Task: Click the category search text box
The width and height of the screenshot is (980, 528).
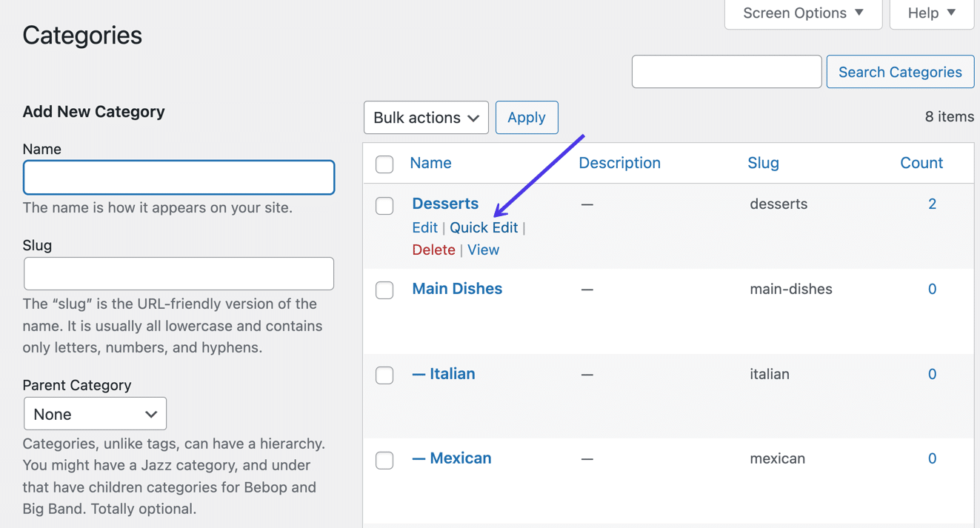Action: [x=726, y=72]
